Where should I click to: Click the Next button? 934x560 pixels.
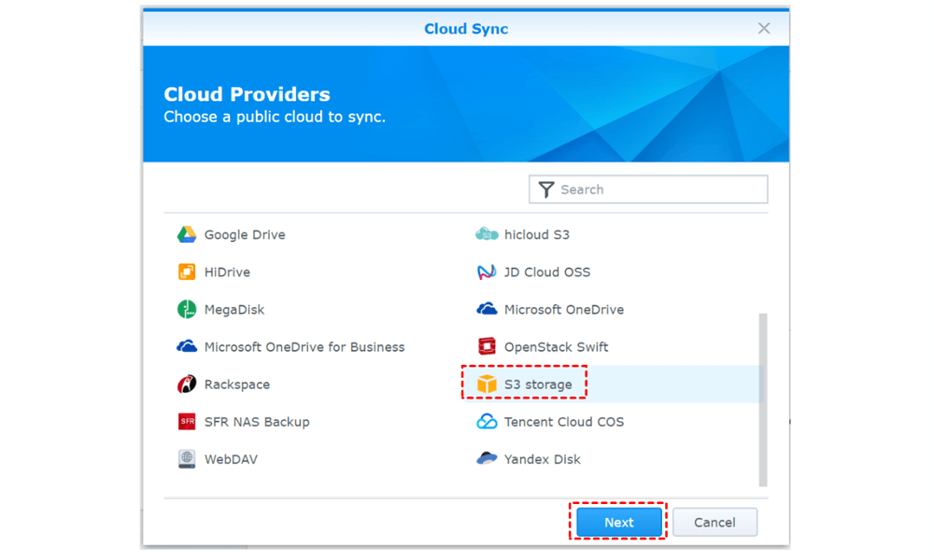[x=619, y=522]
